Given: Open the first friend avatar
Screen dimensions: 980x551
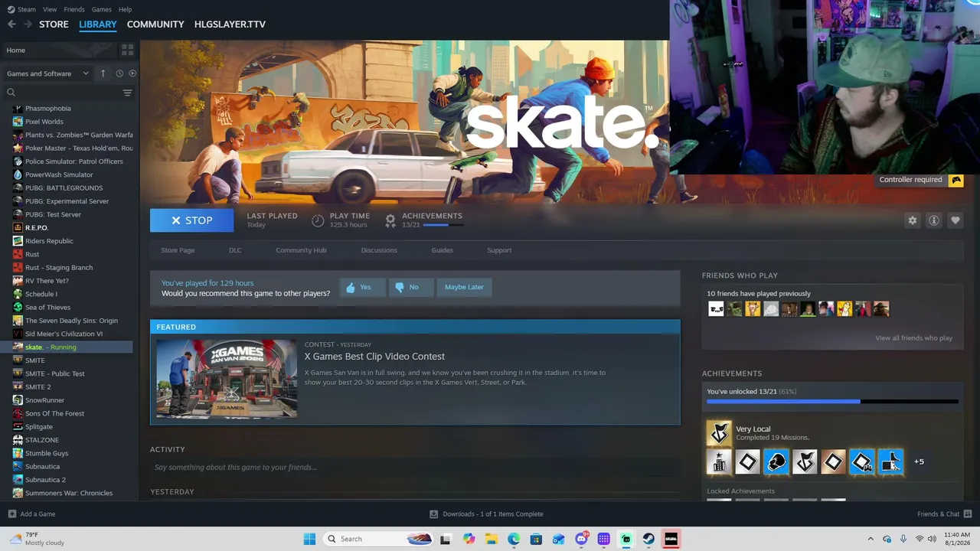Looking at the screenshot, I should click(716, 309).
